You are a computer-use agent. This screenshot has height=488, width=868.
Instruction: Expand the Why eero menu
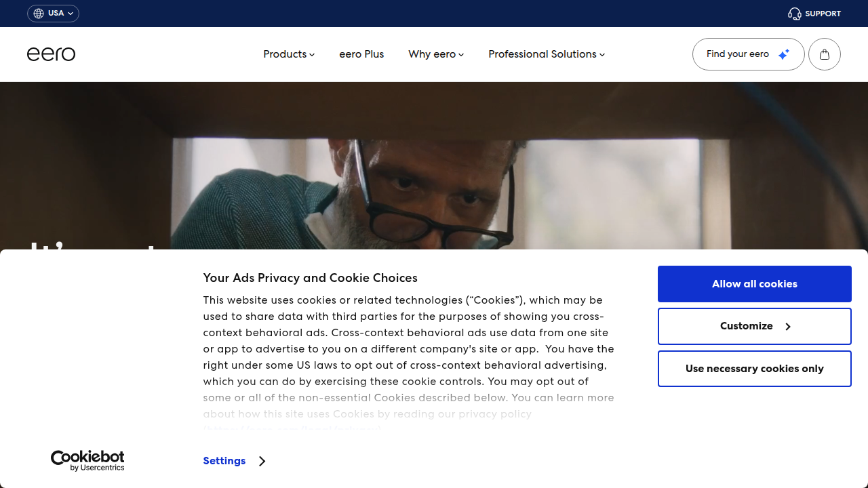click(436, 54)
